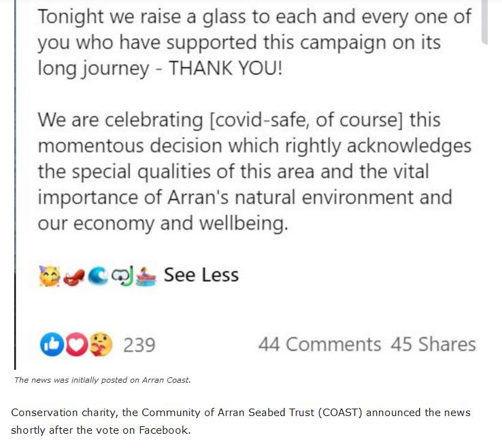Click the diving mask emoji
The width and height of the screenshot is (502, 448).
[122, 275]
